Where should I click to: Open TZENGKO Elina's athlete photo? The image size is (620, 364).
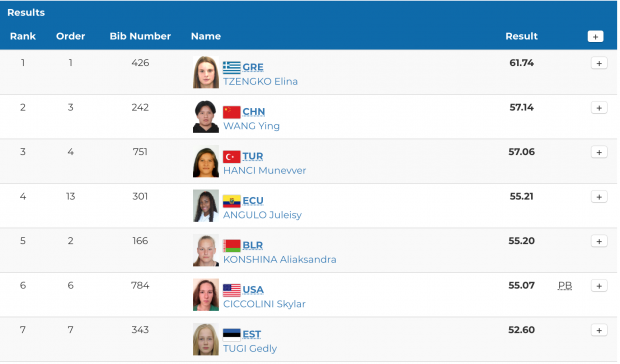pyautogui.click(x=206, y=72)
